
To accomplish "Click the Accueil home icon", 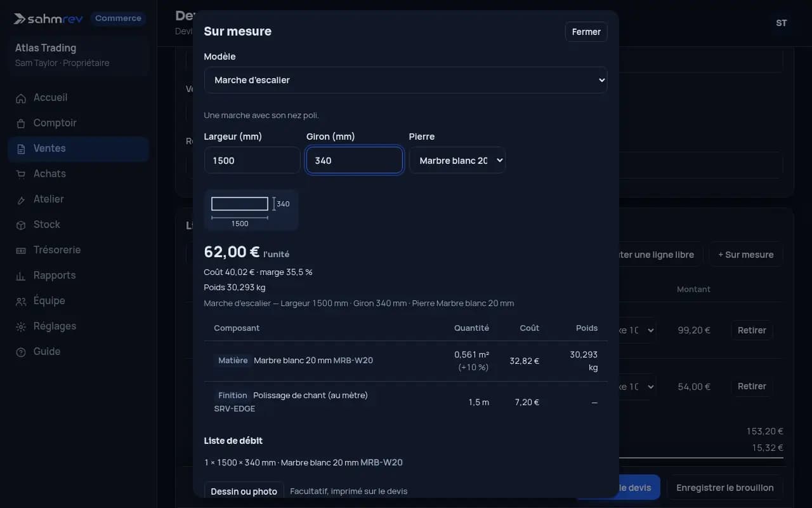I will pyautogui.click(x=21, y=98).
